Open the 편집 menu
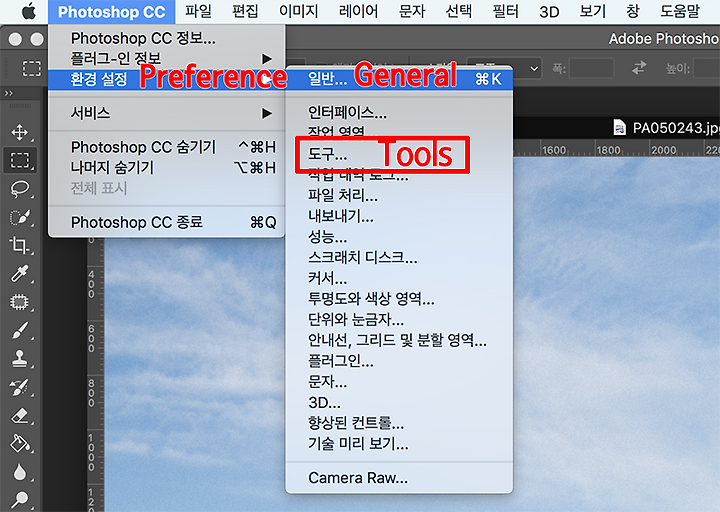 245,12
